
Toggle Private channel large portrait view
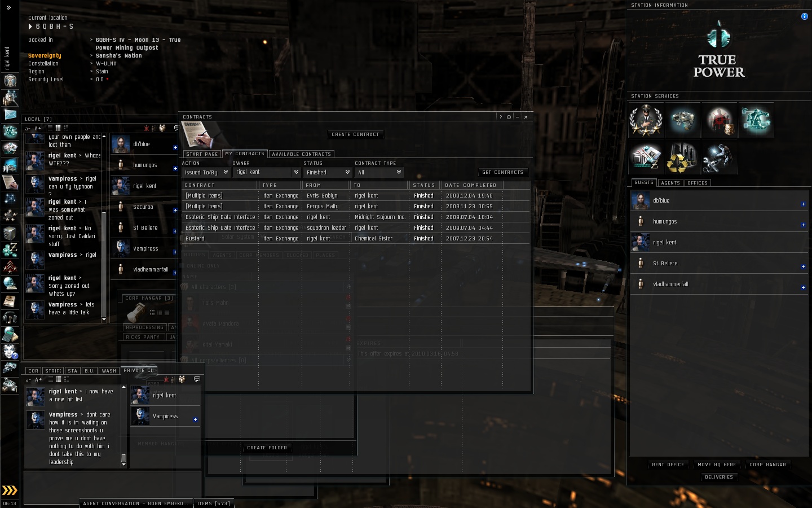[66, 379]
